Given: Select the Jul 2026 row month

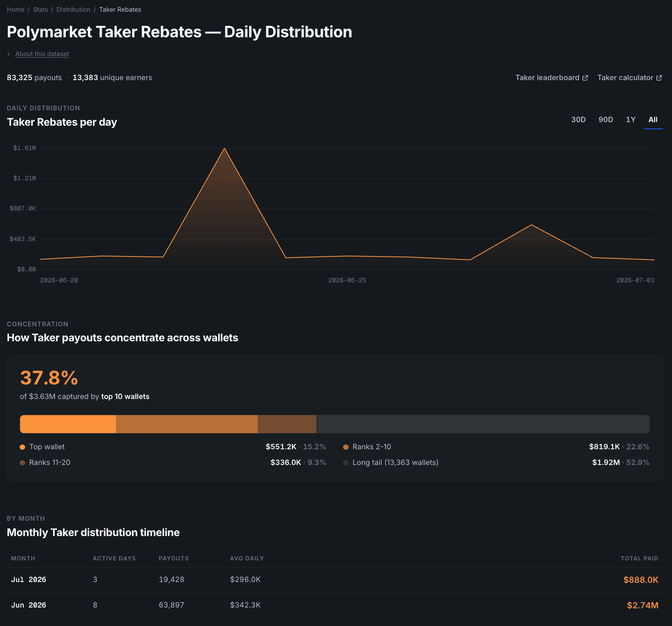Looking at the screenshot, I should (x=29, y=579).
